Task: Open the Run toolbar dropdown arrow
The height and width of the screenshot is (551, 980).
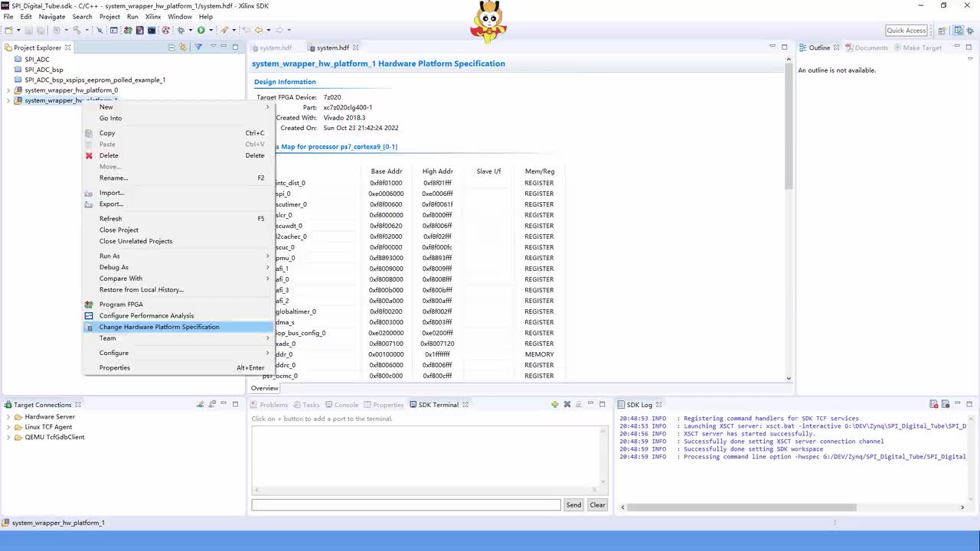Action: (x=211, y=30)
